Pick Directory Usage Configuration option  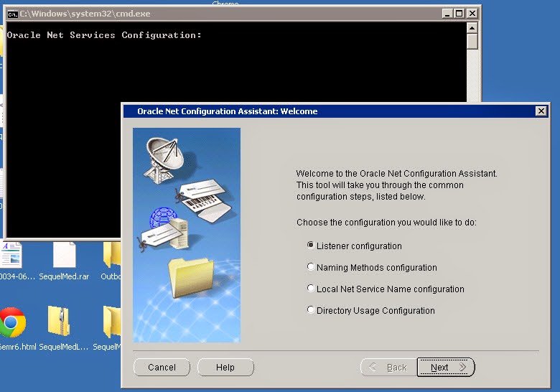click(x=311, y=310)
